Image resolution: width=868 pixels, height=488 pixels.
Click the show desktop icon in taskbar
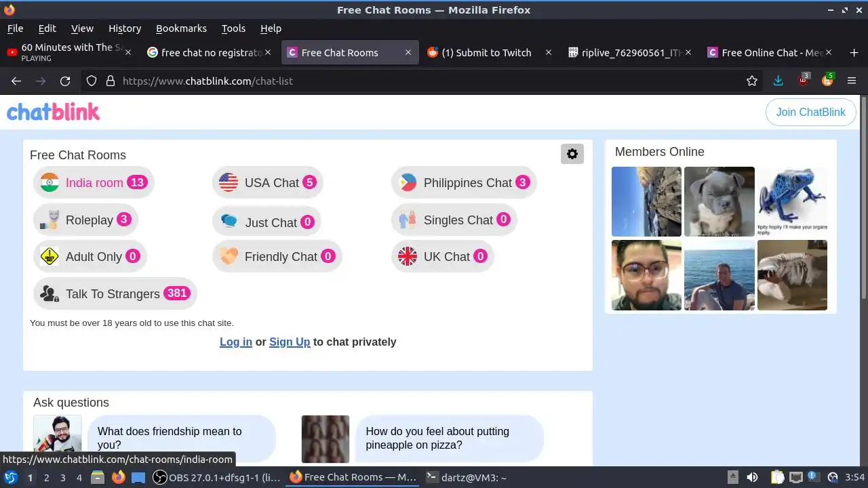click(138, 477)
